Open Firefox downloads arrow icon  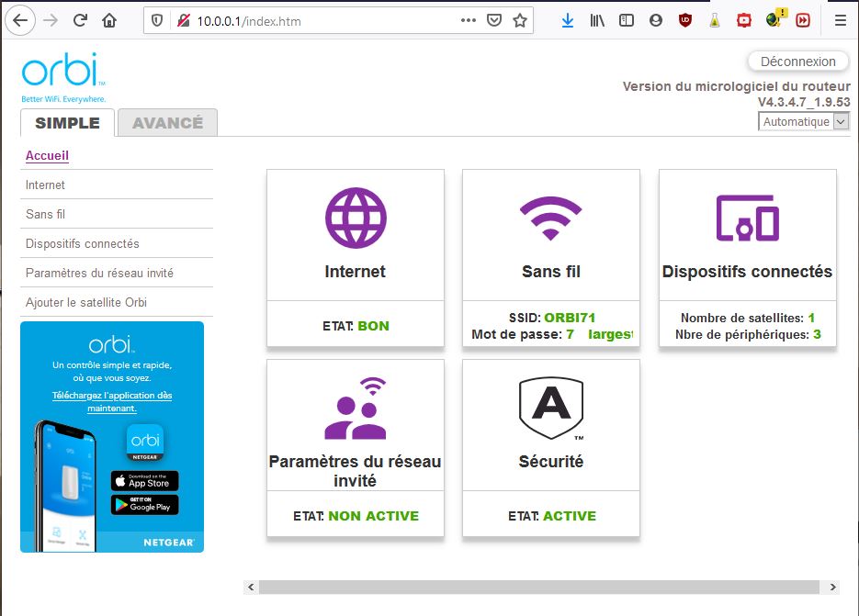tap(567, 20)
